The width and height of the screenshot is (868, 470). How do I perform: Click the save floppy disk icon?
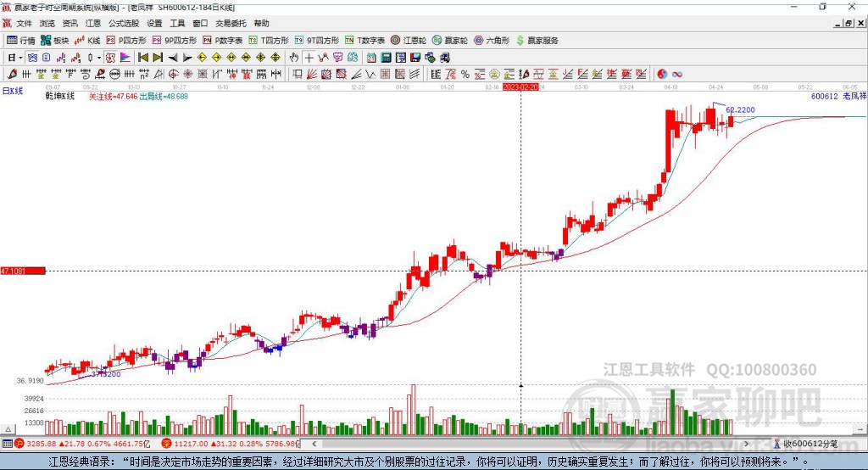click(416, 58)
